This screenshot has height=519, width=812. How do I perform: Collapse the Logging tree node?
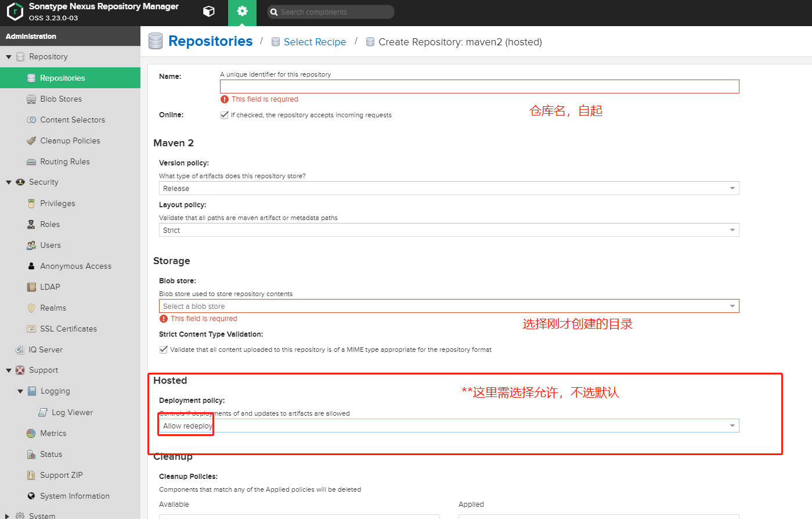pyautogui.click(x=20, y=391)
